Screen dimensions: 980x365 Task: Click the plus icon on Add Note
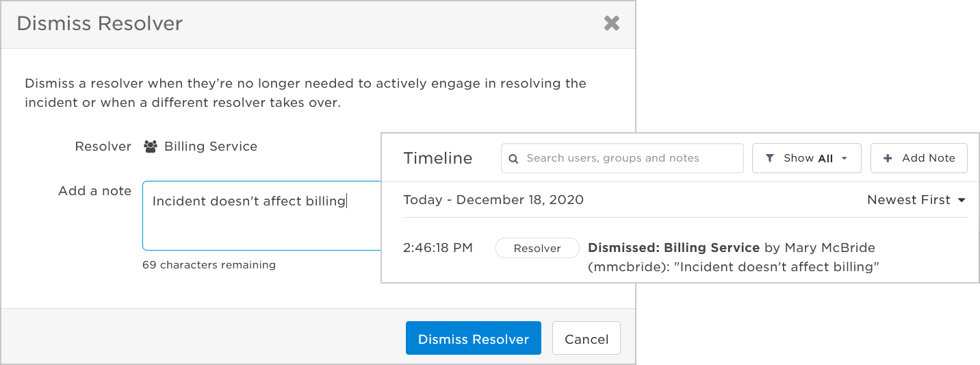pos(888,158)
